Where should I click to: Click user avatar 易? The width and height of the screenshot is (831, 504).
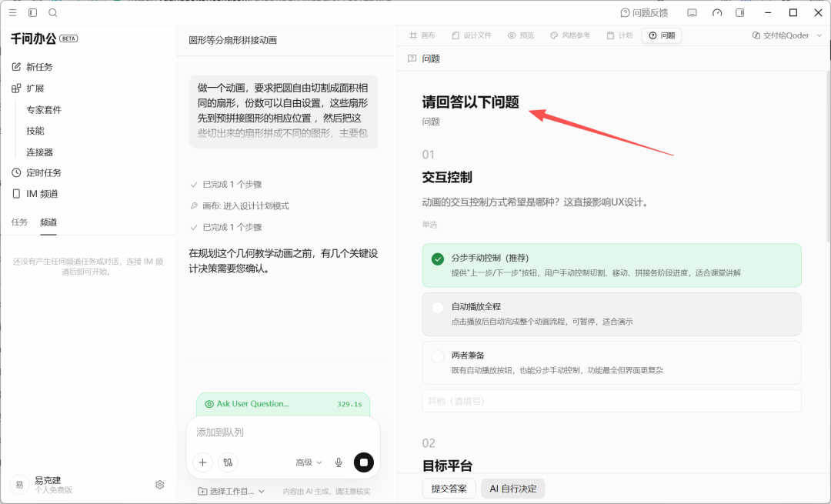(19, 485)
